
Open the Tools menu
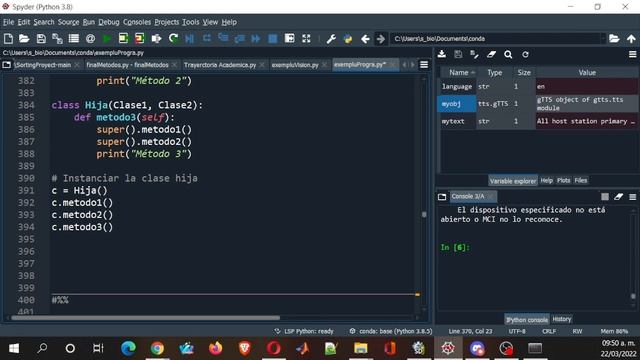click(x=191, y=22)
